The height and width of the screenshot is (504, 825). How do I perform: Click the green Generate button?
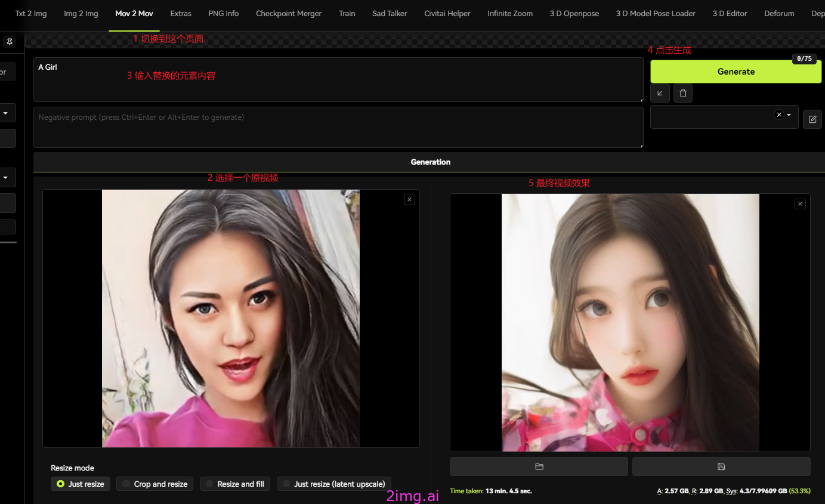(x=736, y=71)
